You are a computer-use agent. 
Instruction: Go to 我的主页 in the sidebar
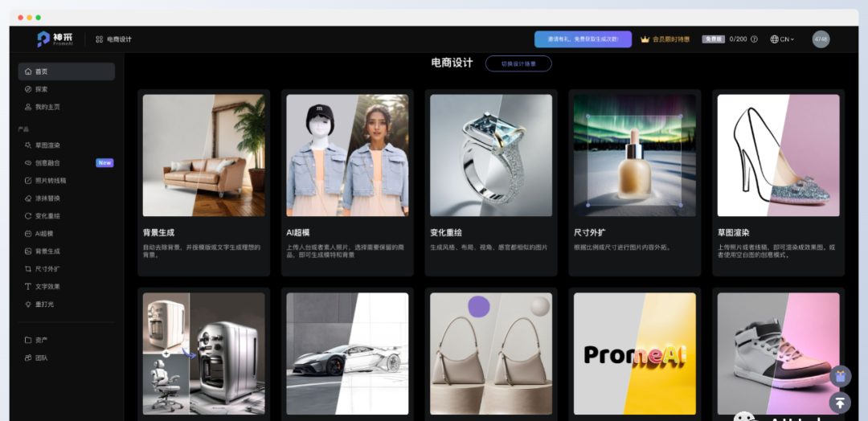pyautogui.click(x=47, y=107)
